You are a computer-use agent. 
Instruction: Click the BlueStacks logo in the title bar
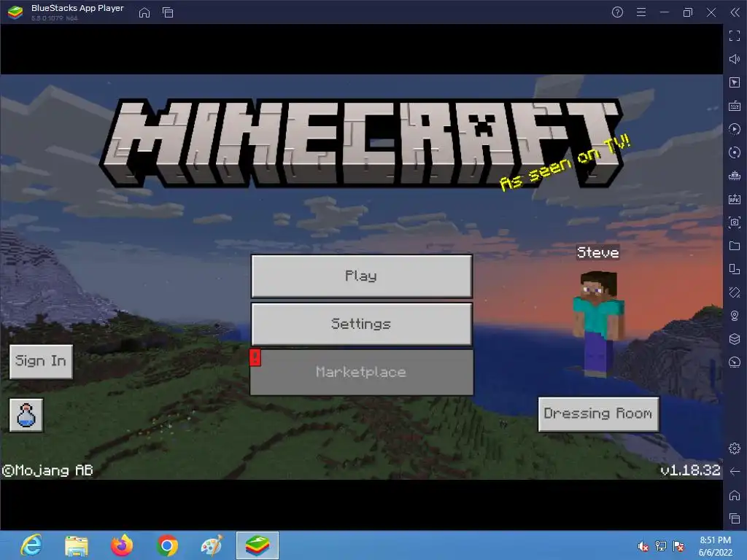pos(15,12)
